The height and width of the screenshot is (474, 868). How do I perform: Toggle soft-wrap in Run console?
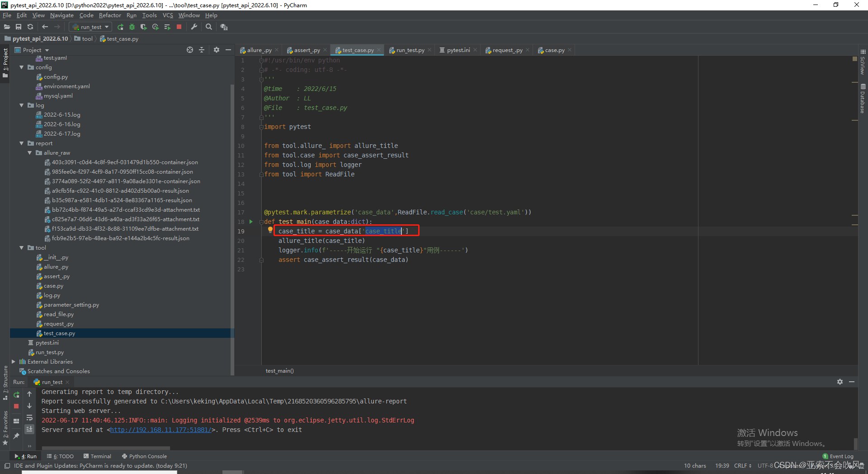pos(29,417)
